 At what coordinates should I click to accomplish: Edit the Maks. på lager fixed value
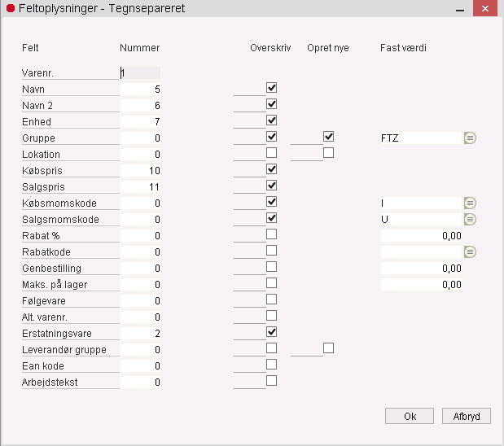pyautogui.click(x=421, y=285)
